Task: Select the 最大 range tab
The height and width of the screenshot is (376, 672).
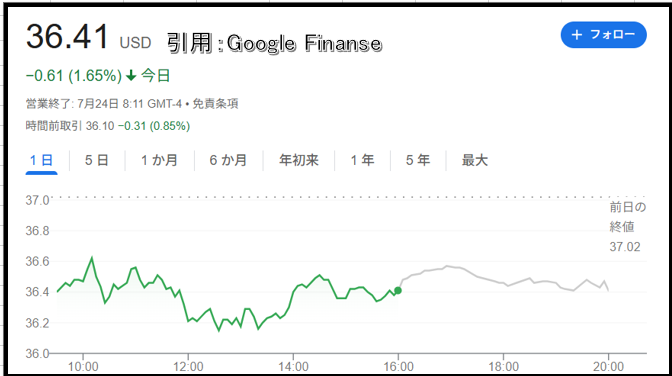Action: pyautogui.click(x=474, y=160)
